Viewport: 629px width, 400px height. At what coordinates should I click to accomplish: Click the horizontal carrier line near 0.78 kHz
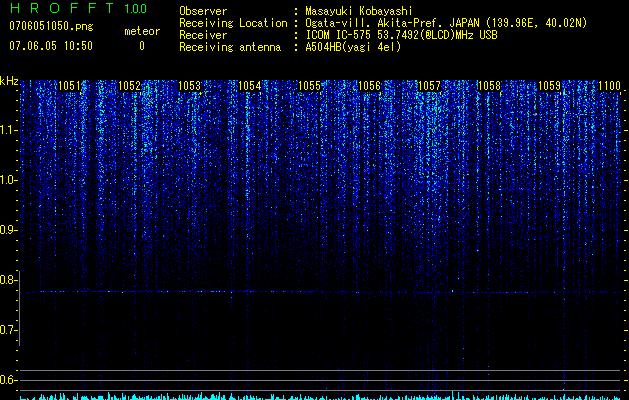pos(320,292)
